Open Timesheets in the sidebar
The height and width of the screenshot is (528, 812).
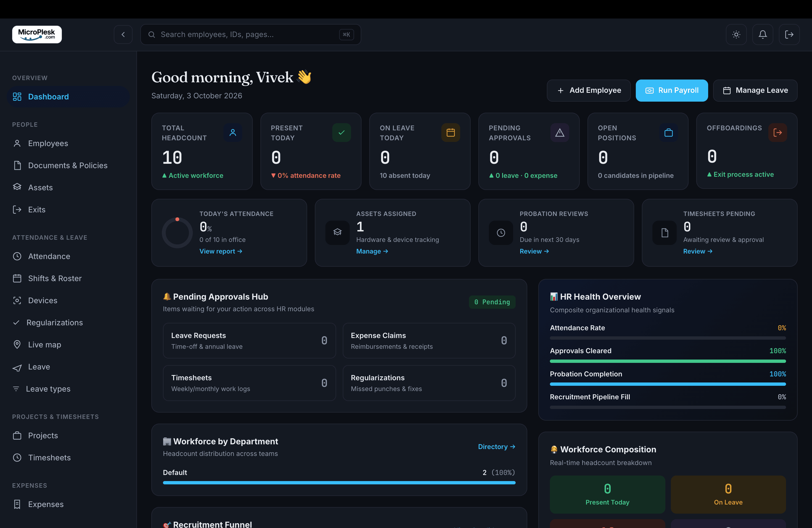click(68, 458)
